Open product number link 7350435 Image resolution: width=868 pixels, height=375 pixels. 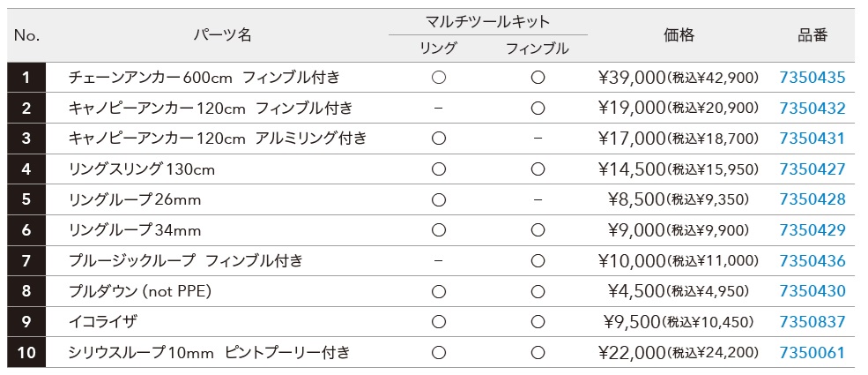[x=812, y=78]
